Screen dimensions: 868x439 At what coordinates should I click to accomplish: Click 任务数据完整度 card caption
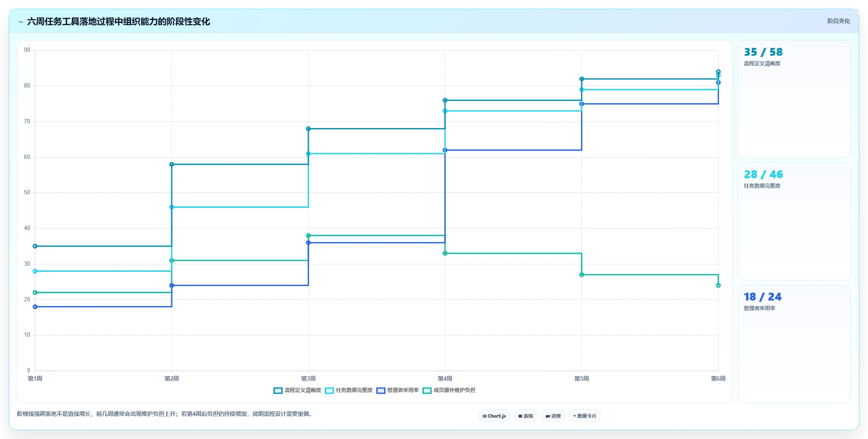coord(762,186)
